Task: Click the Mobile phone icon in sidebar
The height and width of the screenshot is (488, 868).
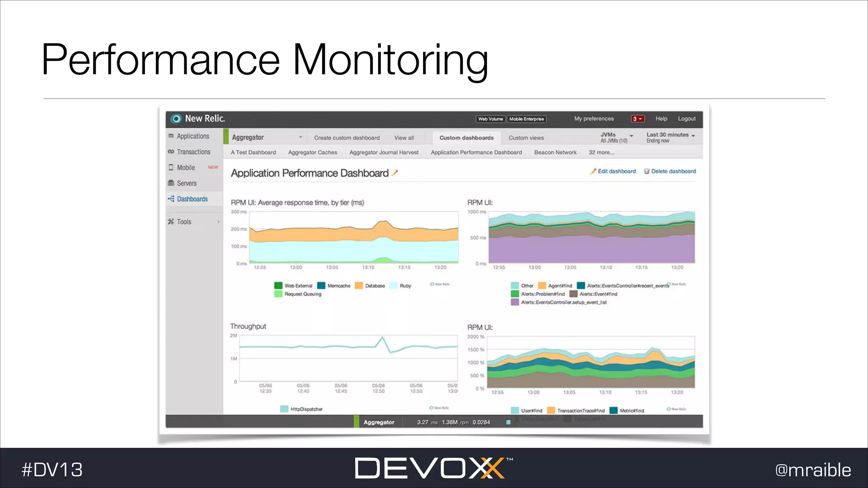Action: (x=171, y=167)
